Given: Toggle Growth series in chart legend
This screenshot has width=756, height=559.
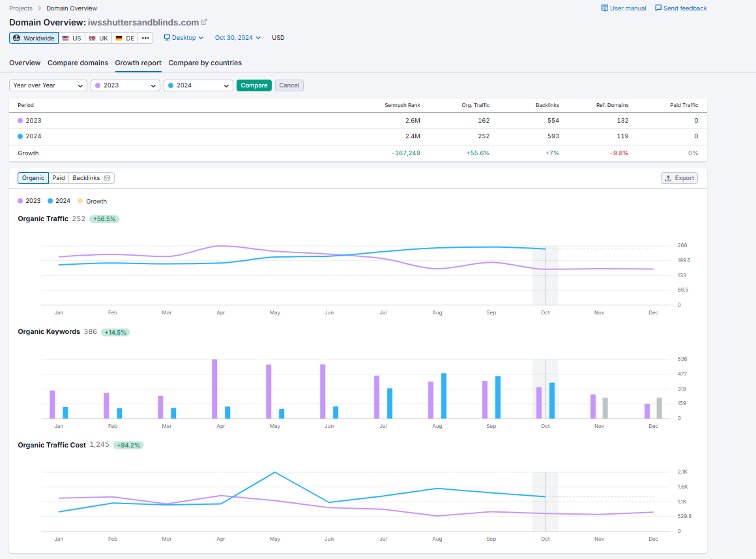Looking at the screenshot, I should 92,202.
